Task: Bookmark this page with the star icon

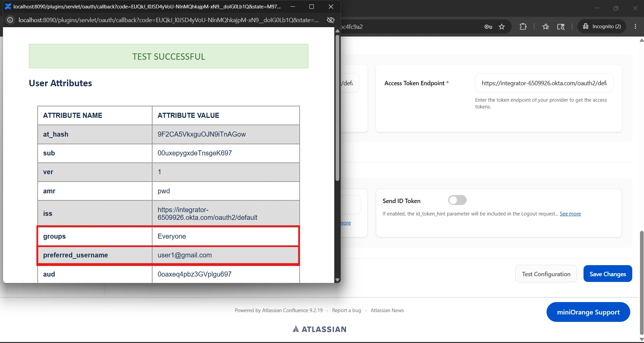Action: [x=502, y=27]
